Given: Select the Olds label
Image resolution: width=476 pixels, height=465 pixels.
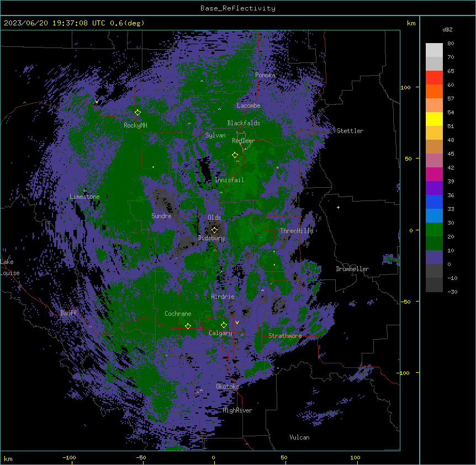Looking at the screenshot, I should [x=214, y=218].
